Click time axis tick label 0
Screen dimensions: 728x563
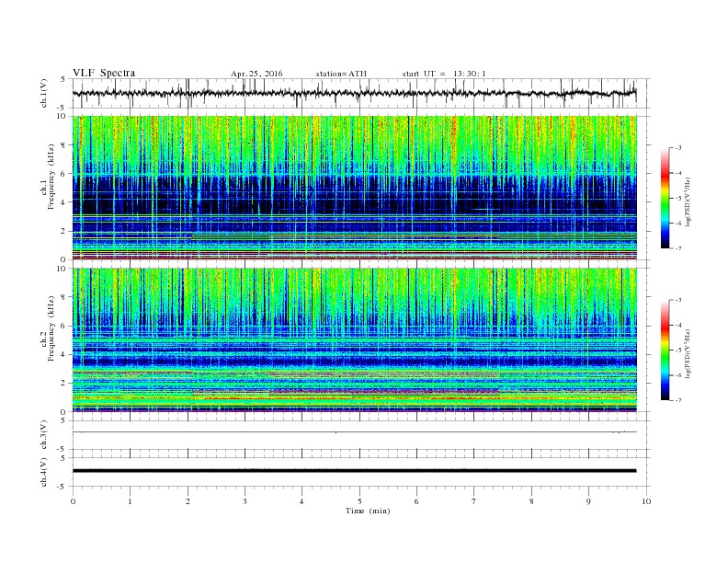click(x=73, y=501)
